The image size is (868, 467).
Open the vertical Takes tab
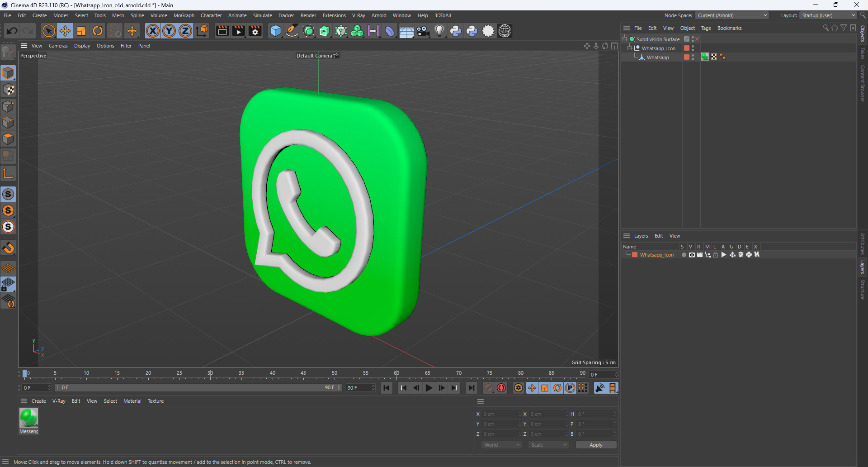click(863, 53)
